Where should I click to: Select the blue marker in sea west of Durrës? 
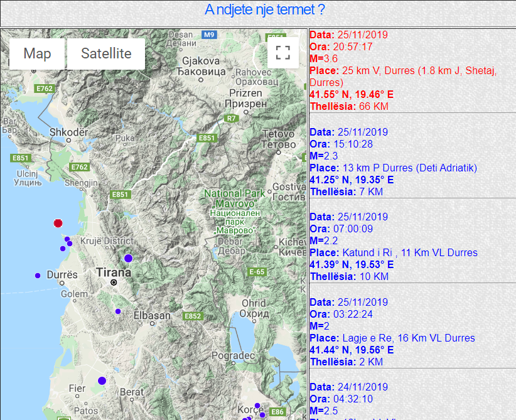pos(37,276)
